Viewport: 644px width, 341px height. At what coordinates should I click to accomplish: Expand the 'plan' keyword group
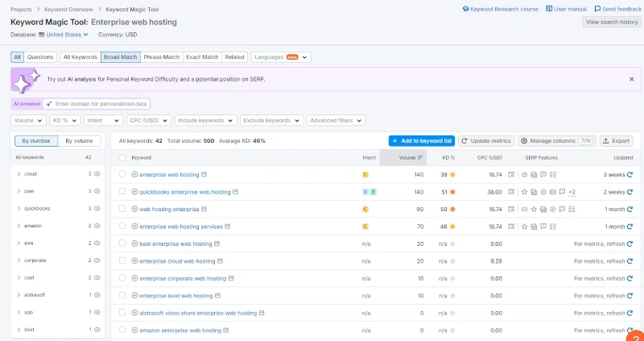[x=19, y=191]
